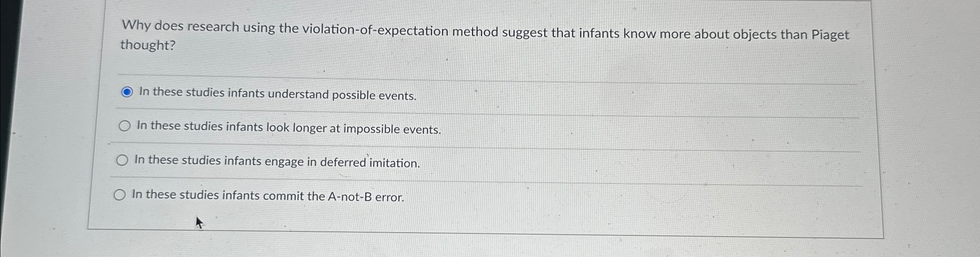Click the deferred imitation answer text
The width and height of the screenshot is (980, 257).
[277, 162]
